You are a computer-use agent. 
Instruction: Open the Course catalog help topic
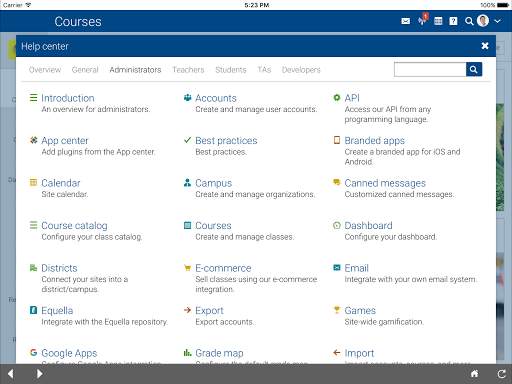click(74, 226)
